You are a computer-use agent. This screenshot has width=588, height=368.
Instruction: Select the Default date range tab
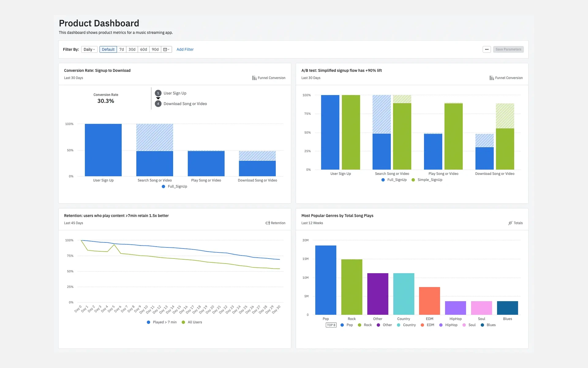coord(108,49)
